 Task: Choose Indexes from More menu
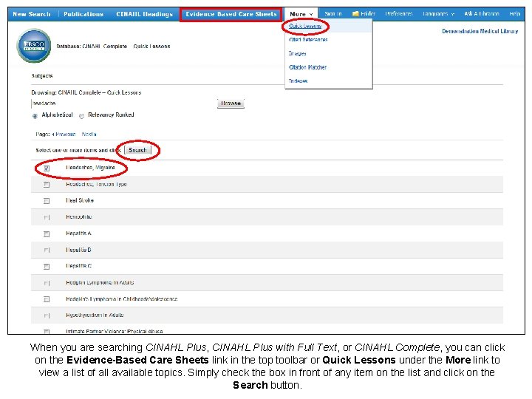click(298, 81)
